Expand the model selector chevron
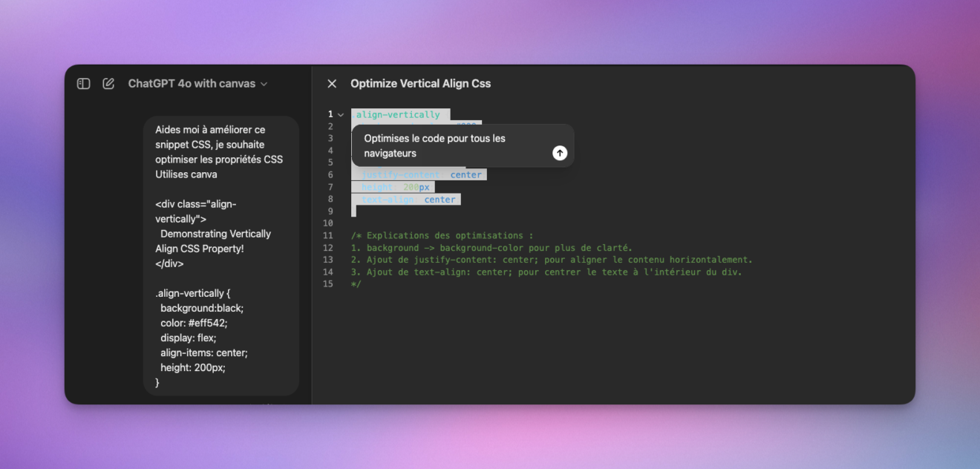This screenshot has height=469, width=980. pos(264,84)
